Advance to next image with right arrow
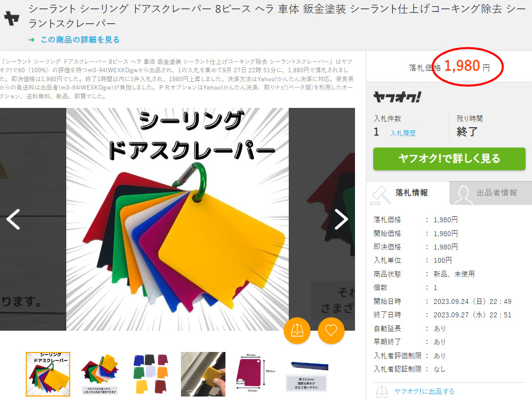The image size is (532, 399). [x=341, y=219]
